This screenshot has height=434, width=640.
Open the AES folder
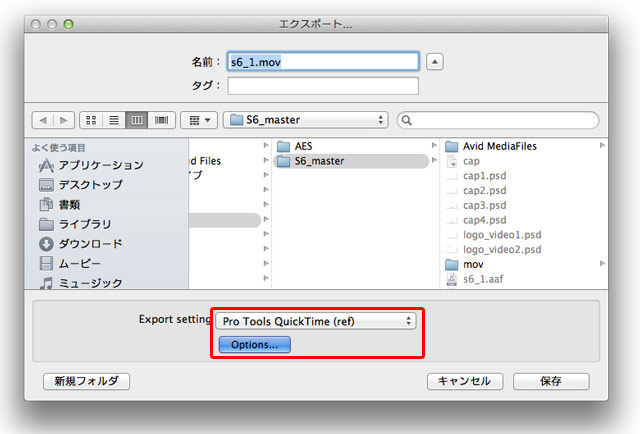pyautogui.click(x=303, y=146)
